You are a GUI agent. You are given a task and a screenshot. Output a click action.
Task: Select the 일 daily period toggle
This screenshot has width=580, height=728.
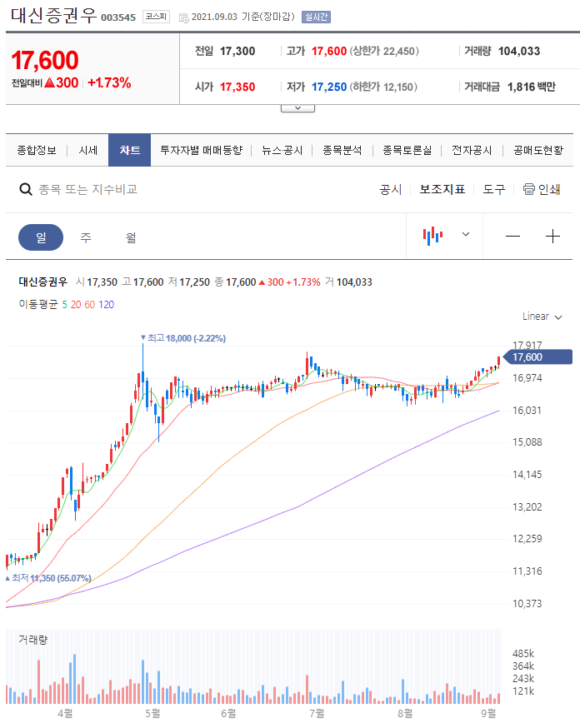pos(41,237)
